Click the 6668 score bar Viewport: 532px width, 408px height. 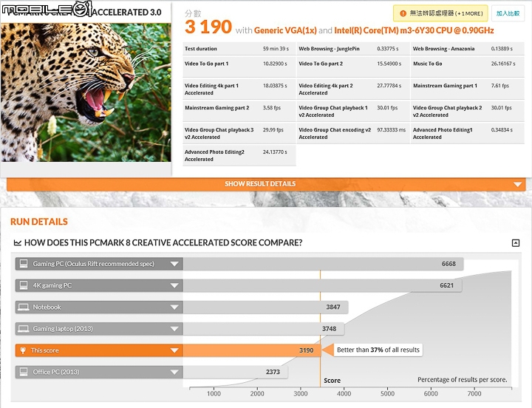click(x=323, y=264)
